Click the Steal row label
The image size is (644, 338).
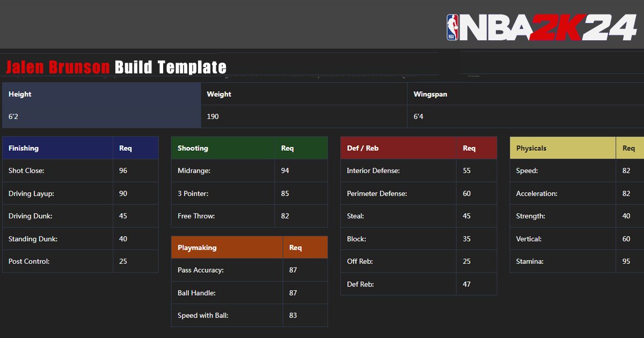tap(356, 216)
